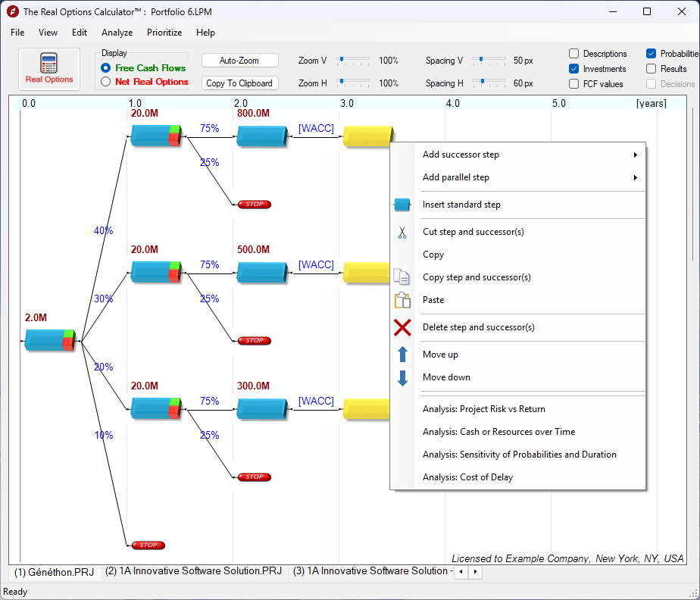Select the Net Real Options radio button
Viewport: 700px width, 600px height.
(x=105, y=83)
